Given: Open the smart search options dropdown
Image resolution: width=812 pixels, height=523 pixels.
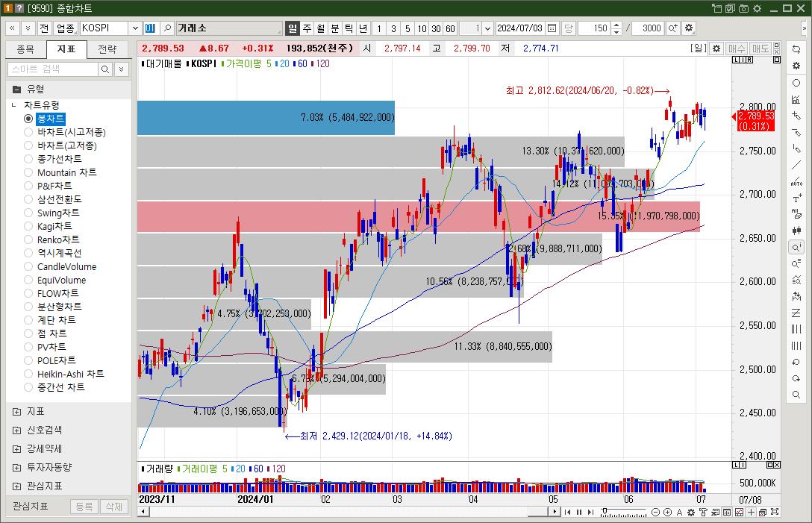Looking at the screenshot, I should coord(121,69).
